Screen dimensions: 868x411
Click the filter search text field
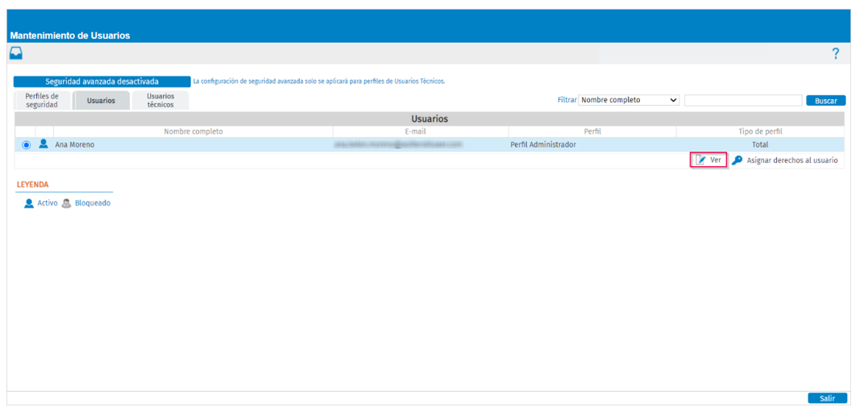(743, 100)
